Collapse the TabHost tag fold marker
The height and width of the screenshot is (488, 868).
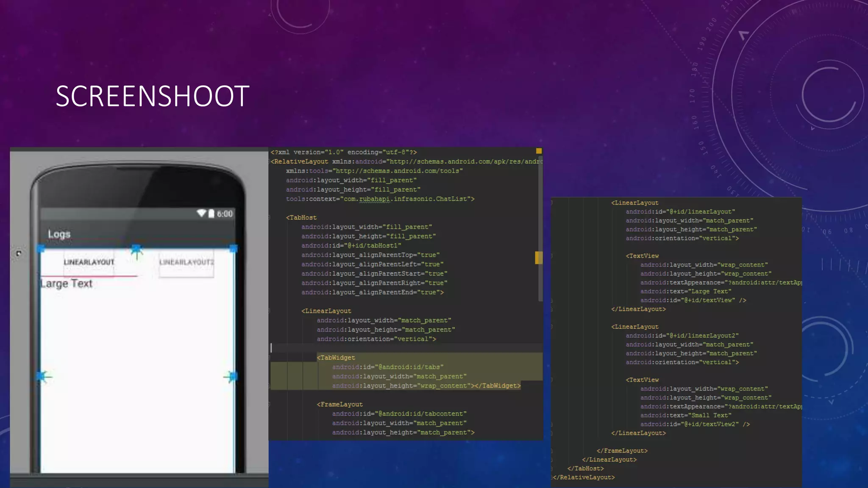270,218
